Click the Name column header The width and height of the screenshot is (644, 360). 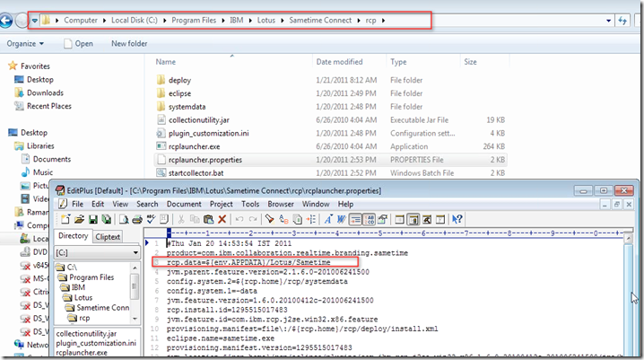coord(164,62)
